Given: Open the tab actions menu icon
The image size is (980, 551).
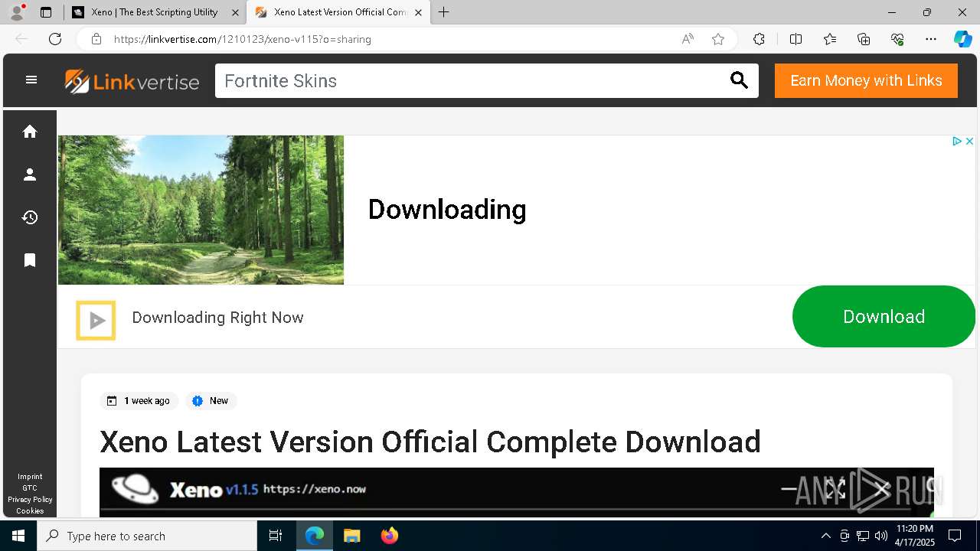Looking at the screenshot, I should [46, 12].
